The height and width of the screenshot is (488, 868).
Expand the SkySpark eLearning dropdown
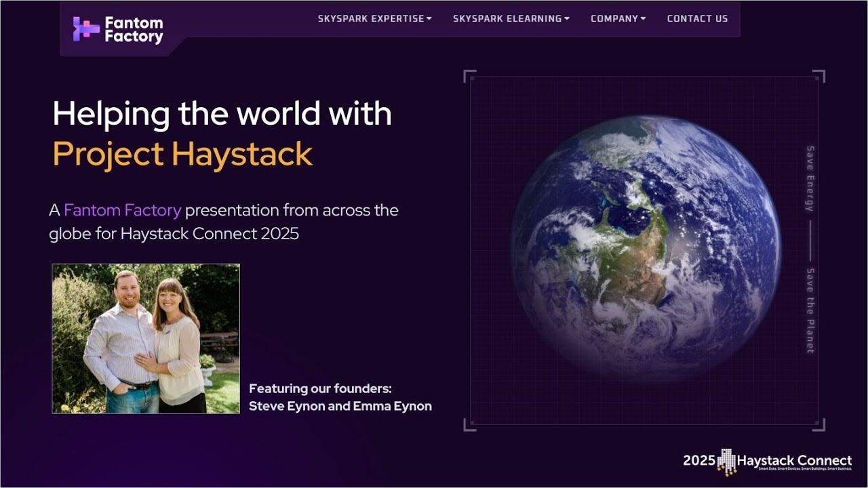(x=511, y=19)
